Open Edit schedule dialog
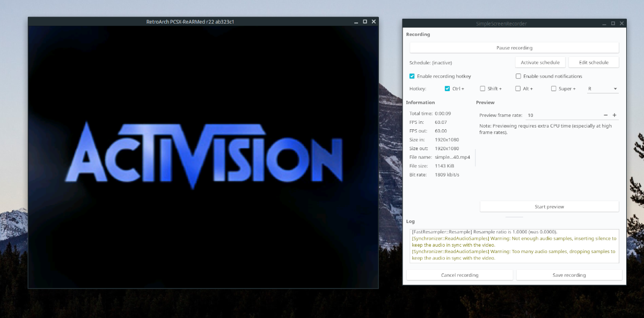 pyautogui.click(x=594, y=62)
